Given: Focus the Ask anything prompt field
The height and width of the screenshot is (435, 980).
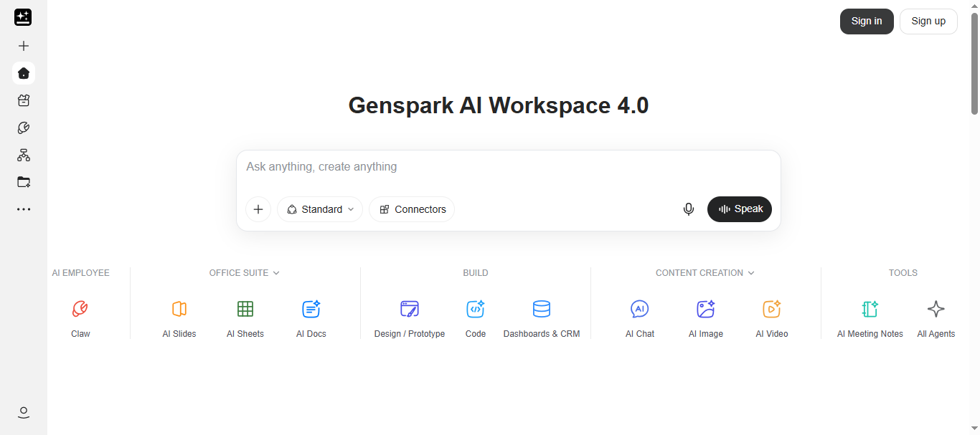Looking at the screenshot, I should 508,167.
